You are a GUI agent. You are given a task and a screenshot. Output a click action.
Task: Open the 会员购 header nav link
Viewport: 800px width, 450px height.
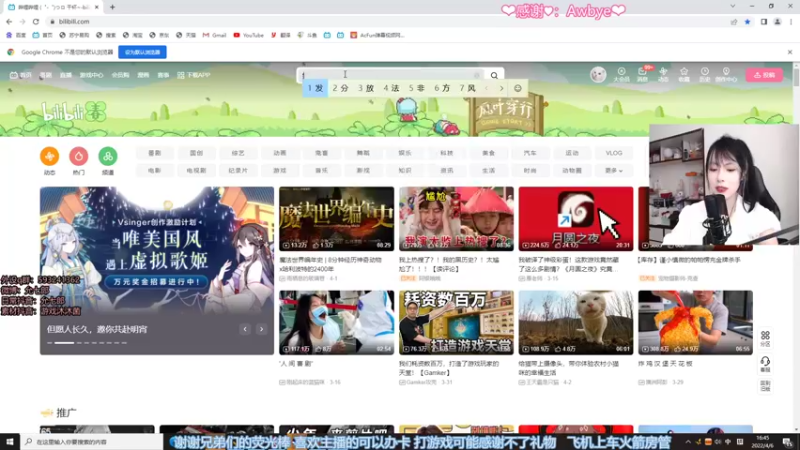(x=120, y=75)
